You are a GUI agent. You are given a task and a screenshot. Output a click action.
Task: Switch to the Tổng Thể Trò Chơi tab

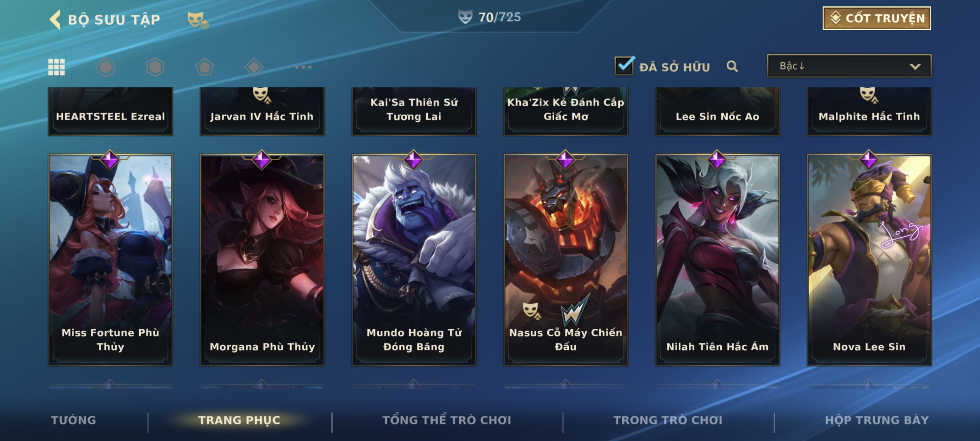coord(447,420)
